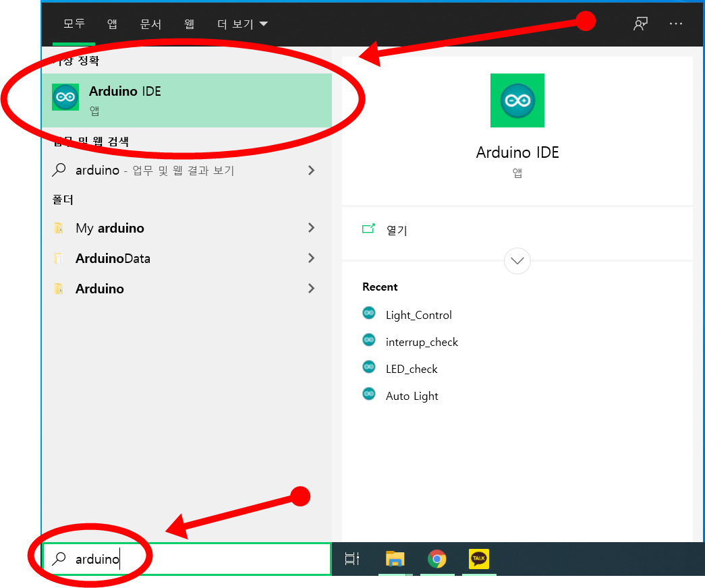Open the My arduino folder result
Screen dimensions: 705x588
[187, 228]
